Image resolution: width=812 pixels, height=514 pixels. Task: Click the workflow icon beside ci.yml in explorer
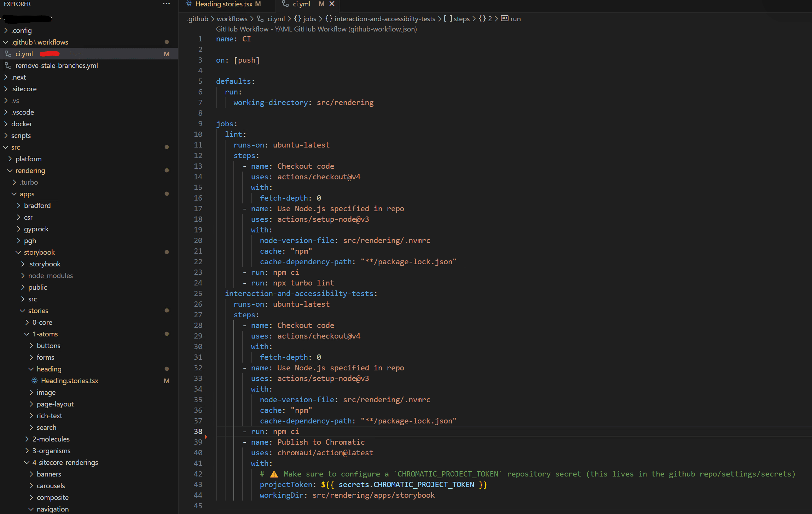pyautogui.click(x=8, y=53)
